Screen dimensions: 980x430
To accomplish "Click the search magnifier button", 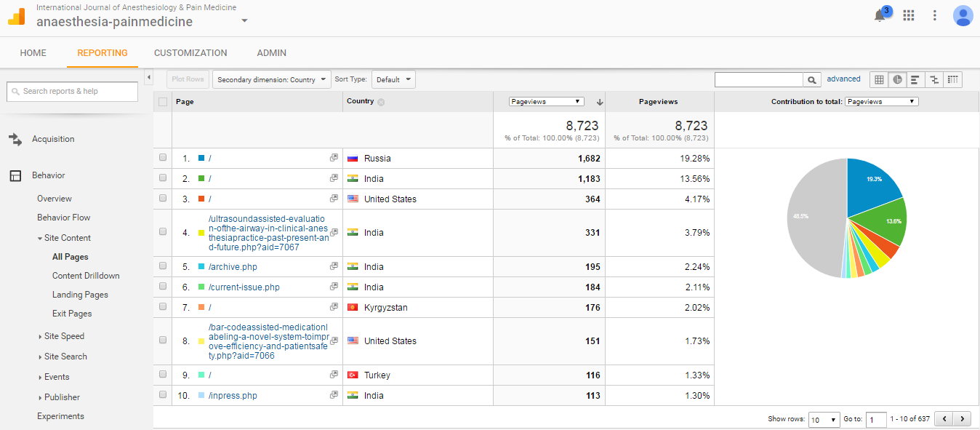I will (812, 80).
